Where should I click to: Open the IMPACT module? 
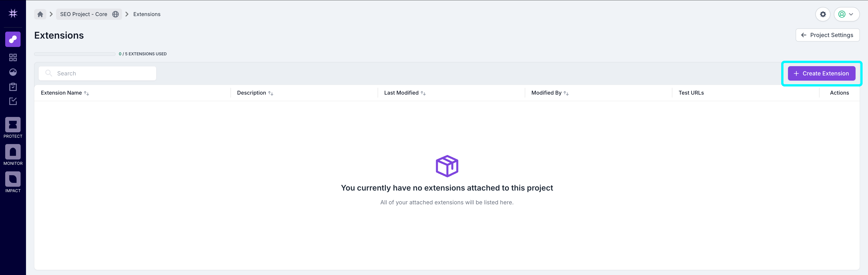[x=13, y=182]
